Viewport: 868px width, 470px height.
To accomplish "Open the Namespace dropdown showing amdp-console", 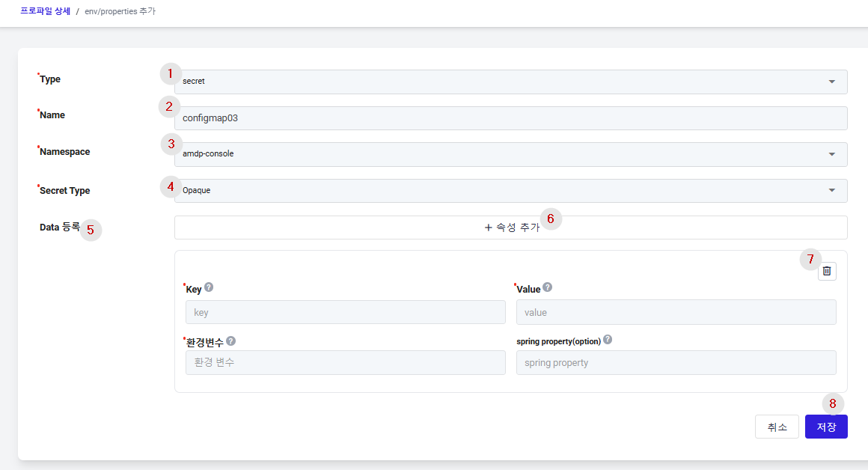I will coord(510,154).
